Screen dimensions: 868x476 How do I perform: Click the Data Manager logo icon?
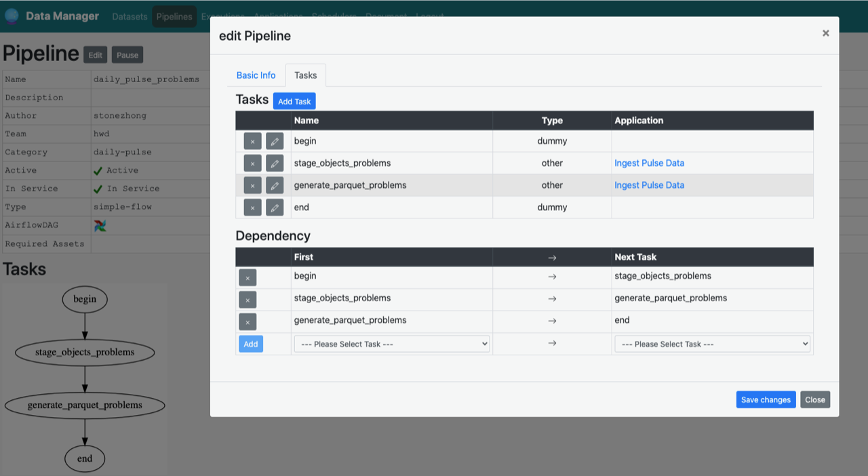(12, 15)
